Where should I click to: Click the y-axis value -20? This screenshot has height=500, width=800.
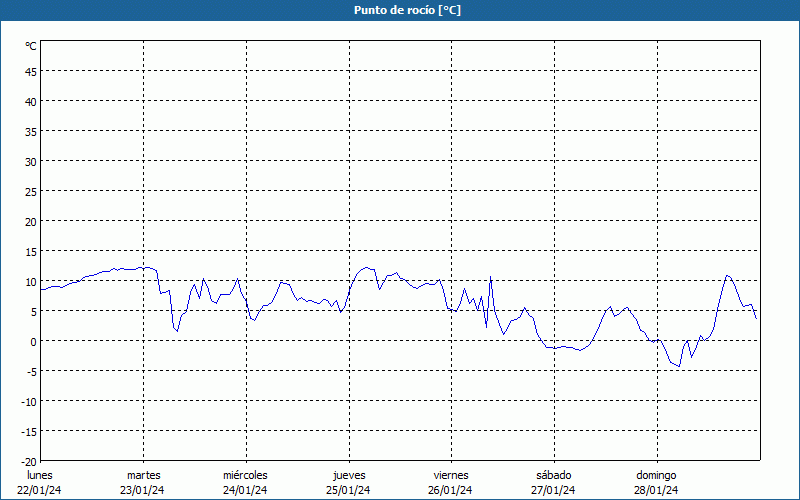(x=29, y=462)
